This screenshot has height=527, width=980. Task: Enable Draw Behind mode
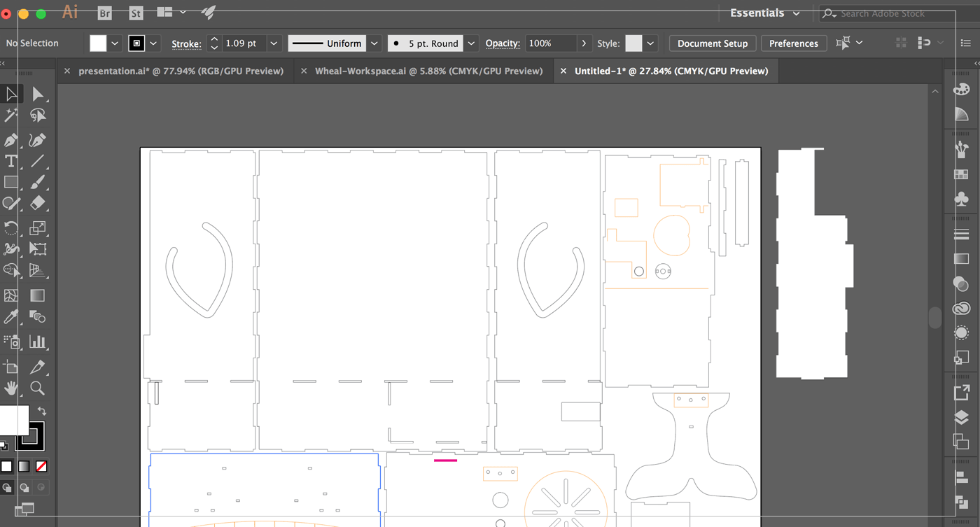tap(24, 487)
